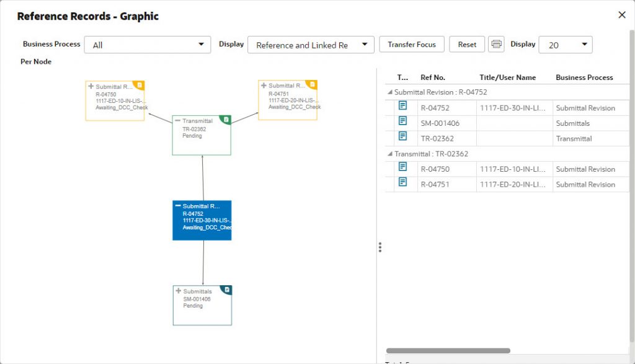The height and width of the screenshot is (364, 635).
Task: Click the document icon in the R-04751 row
Action: pos(403,182)
